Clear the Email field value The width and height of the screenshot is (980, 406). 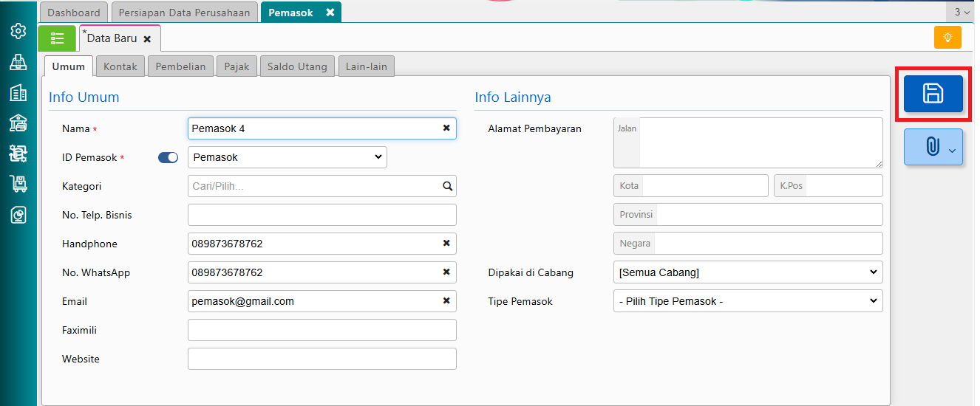tap(446, 300)
